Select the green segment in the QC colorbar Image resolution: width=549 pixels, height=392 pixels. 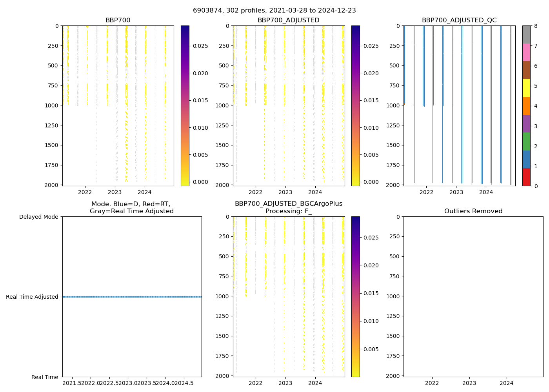(526, 142)
